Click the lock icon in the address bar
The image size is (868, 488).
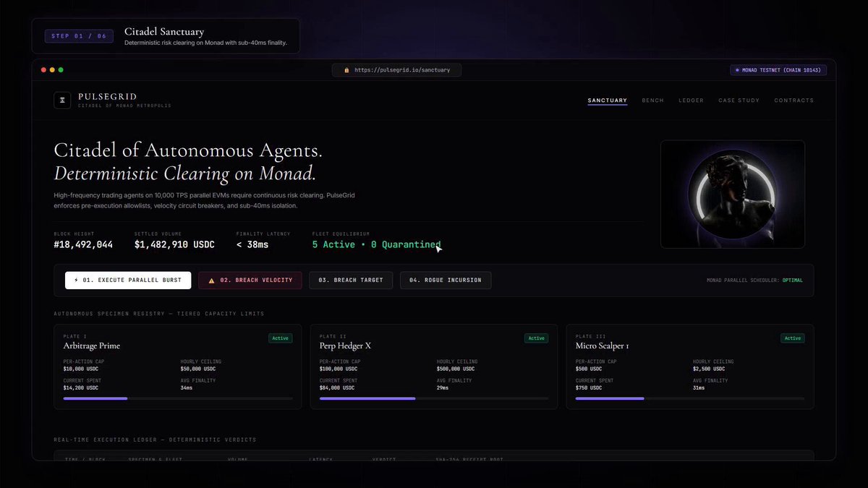click(347, 70)
